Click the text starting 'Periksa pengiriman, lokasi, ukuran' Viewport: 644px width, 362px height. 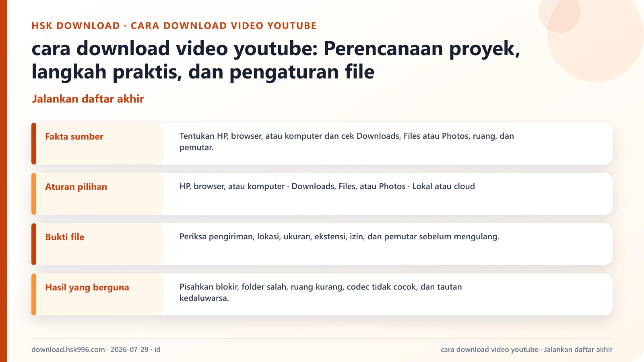point(339,237)
